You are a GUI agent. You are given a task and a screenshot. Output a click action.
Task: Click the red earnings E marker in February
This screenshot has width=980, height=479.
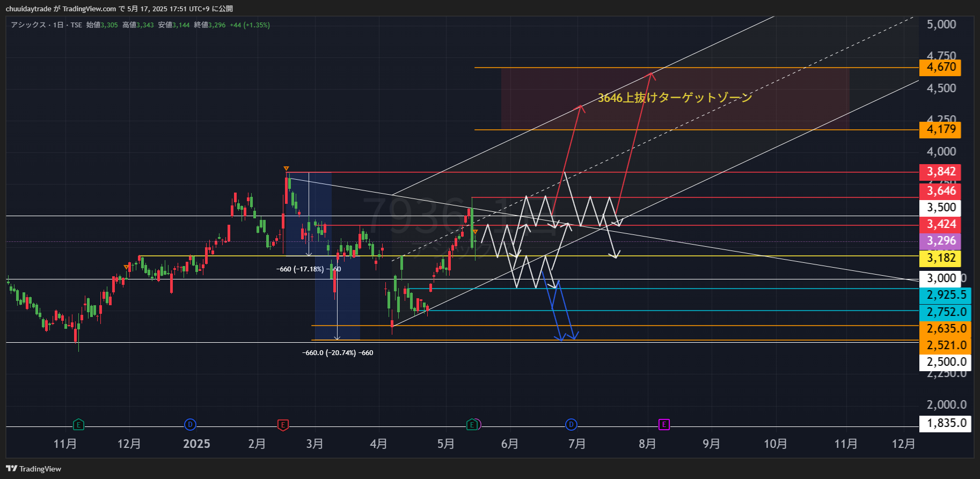[x=283, y=425]
